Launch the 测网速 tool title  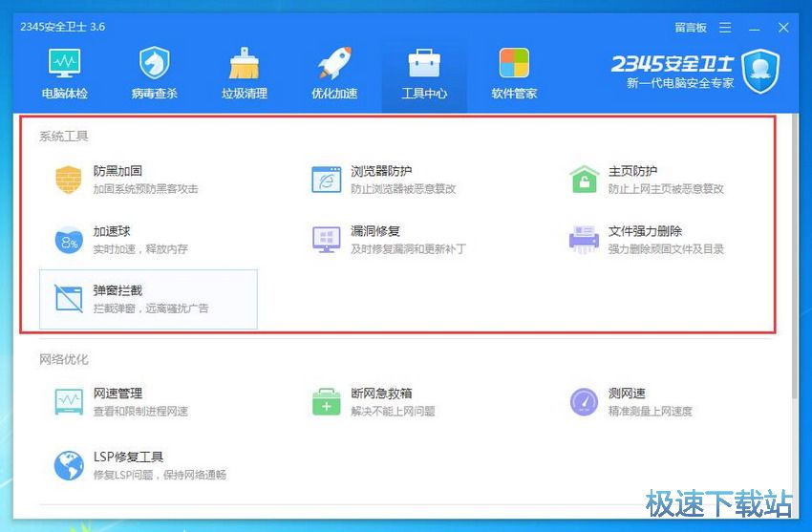627,394
